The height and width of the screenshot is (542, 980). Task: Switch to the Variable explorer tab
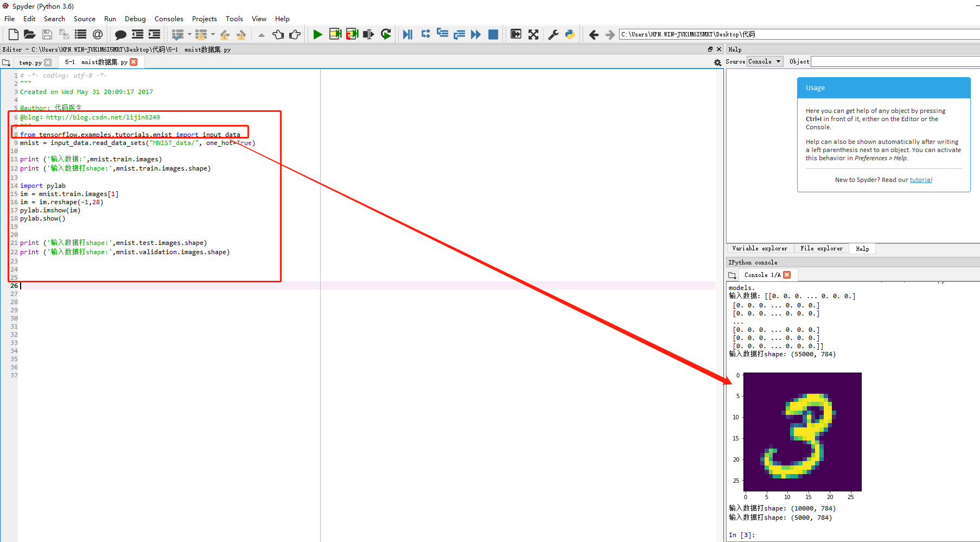[760, 249]
